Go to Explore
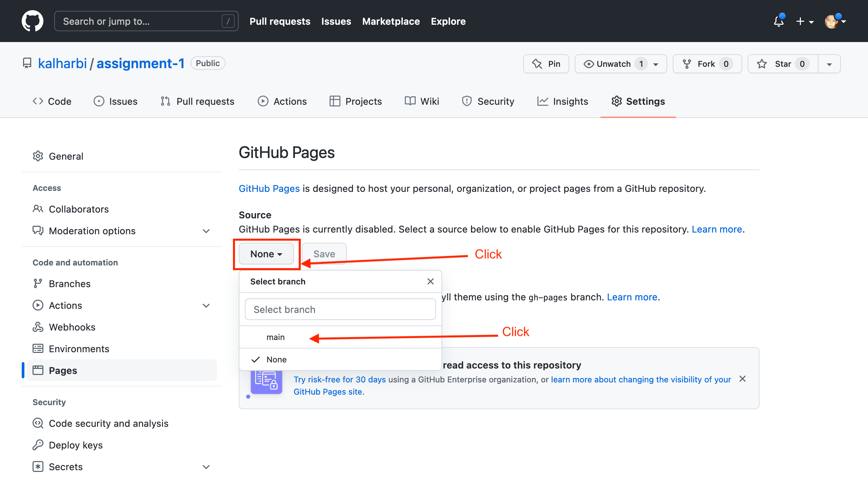Viewport: 868px width, 478px height. coord(448,21)
